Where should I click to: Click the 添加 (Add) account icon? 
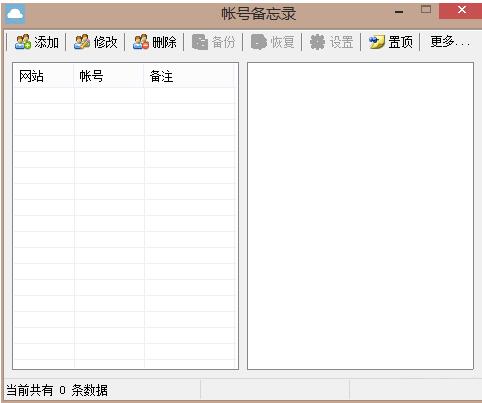(23, 42)
